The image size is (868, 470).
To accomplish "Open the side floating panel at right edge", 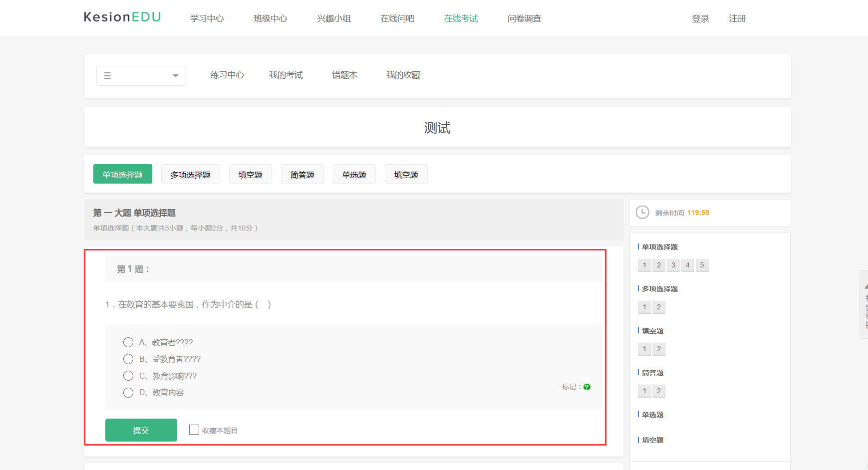I will (864, 304).
